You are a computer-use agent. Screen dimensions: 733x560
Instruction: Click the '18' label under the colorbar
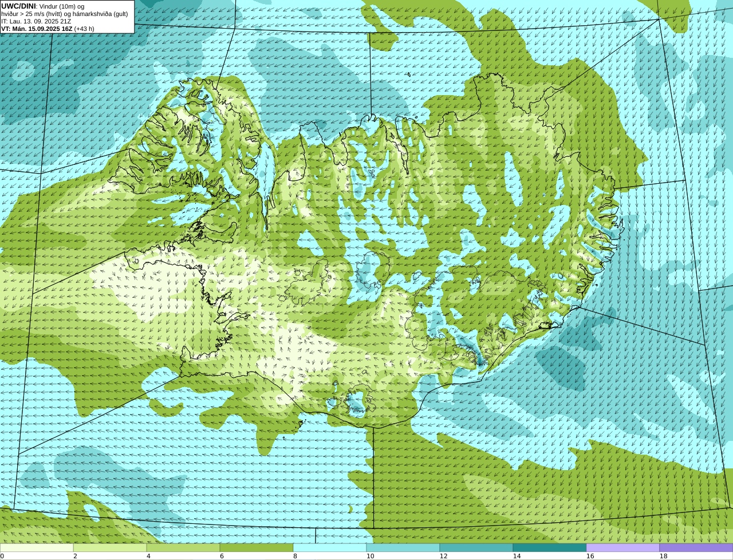coord(663,556)
